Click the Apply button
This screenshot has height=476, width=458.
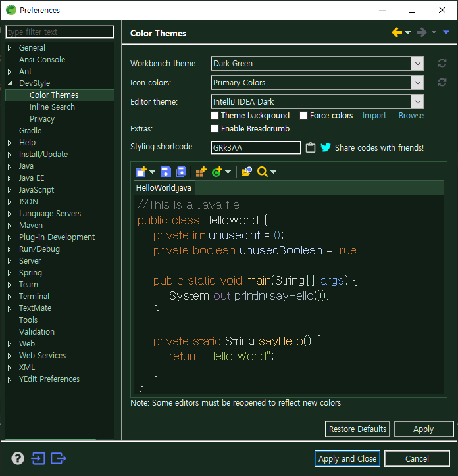click(x=423, y=429)
